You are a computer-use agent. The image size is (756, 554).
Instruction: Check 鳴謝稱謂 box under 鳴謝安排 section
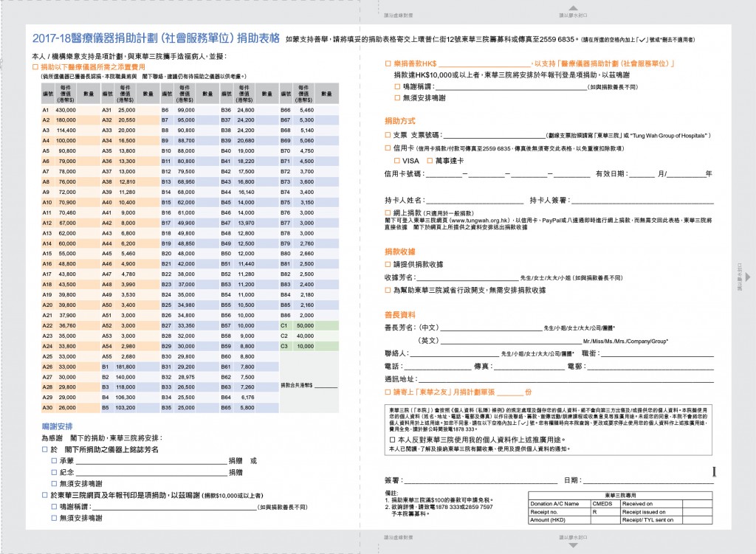pyautogui.click(x=54, y=506)
